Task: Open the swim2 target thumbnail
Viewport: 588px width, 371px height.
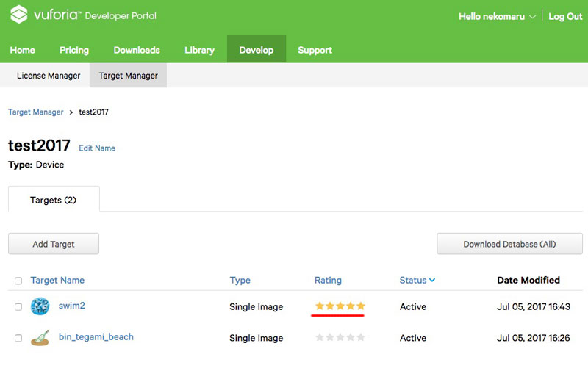Action: 40,306
